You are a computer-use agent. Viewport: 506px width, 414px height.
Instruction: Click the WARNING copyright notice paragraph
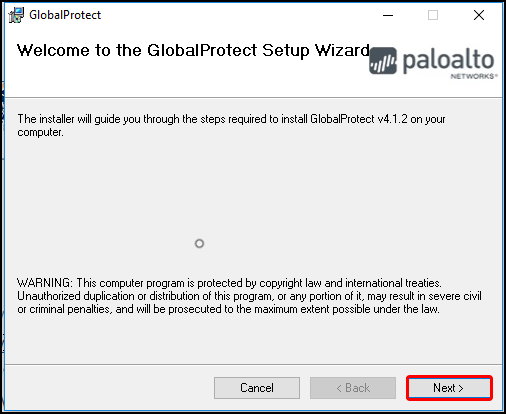(249, 296)
